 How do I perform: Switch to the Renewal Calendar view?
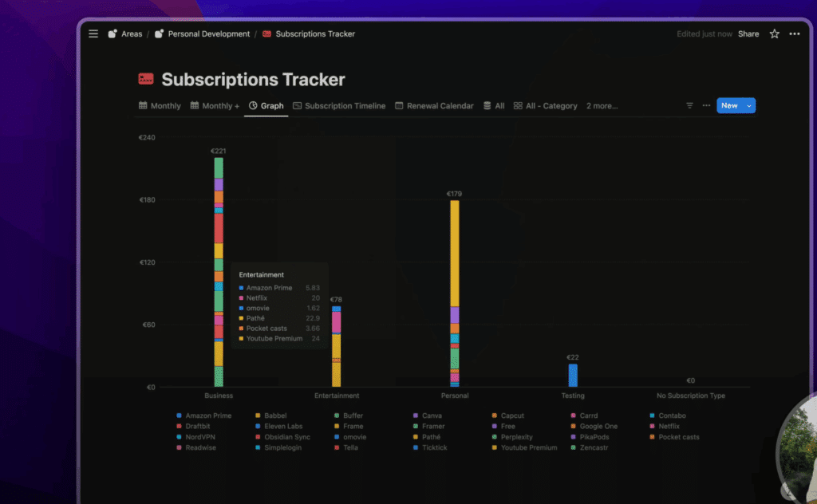434,105
